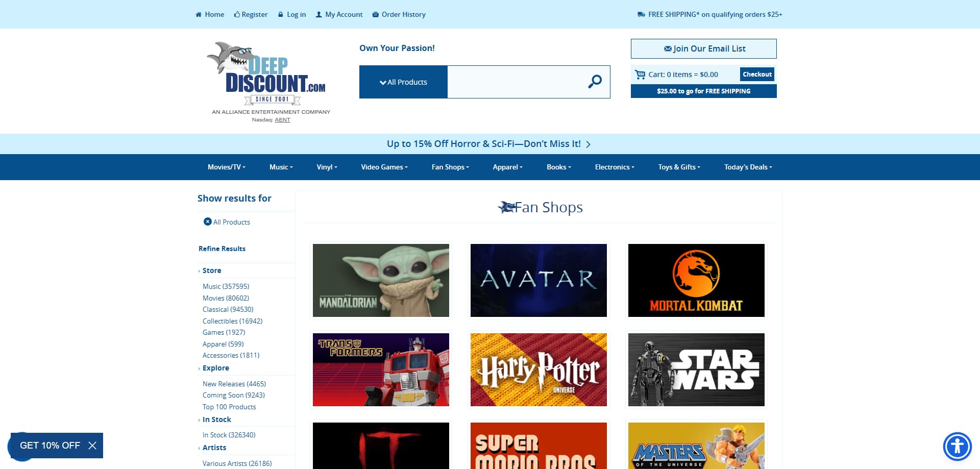980x469 pixels.
Task: Go to My Account
Action: (x=339, y=14)
